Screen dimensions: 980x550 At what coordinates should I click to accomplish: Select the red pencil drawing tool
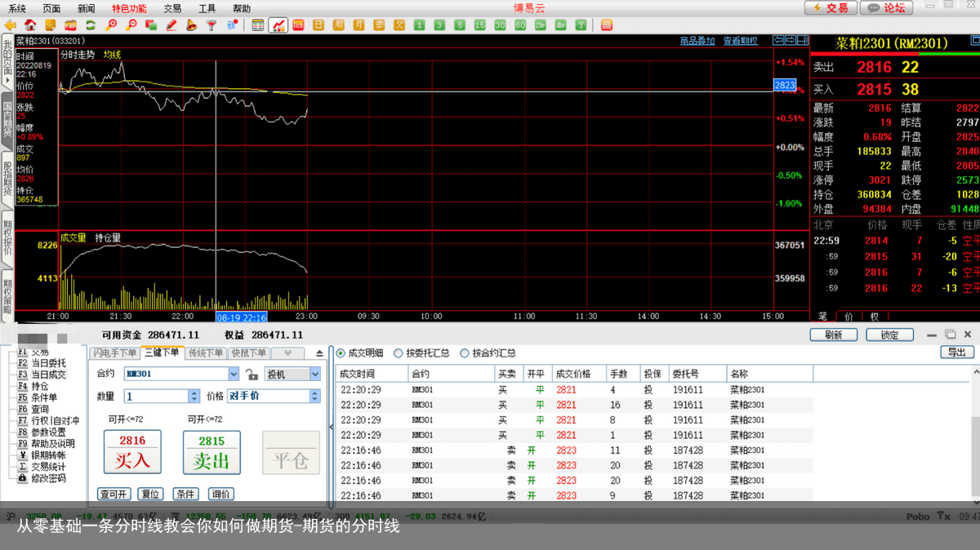coord(171,25)
